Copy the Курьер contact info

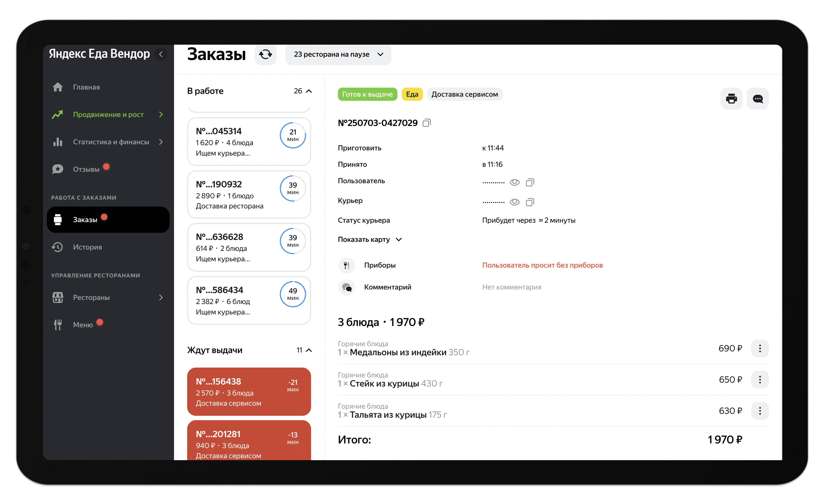[x=530, y=202]
